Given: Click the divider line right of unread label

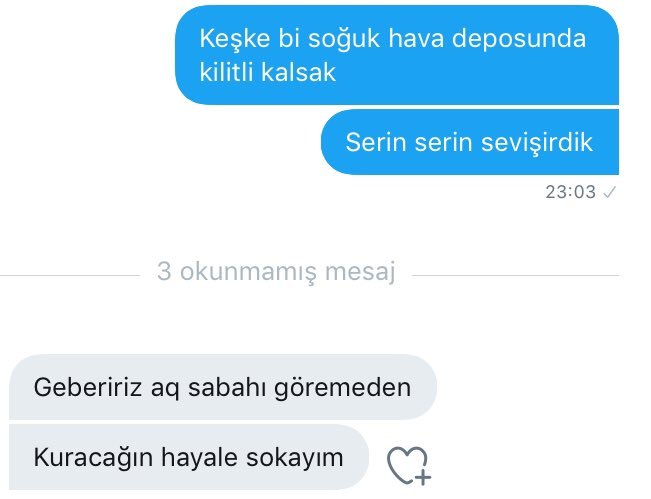Looking at the screenshot, I should pyautogui.click(x=516, y=275).
